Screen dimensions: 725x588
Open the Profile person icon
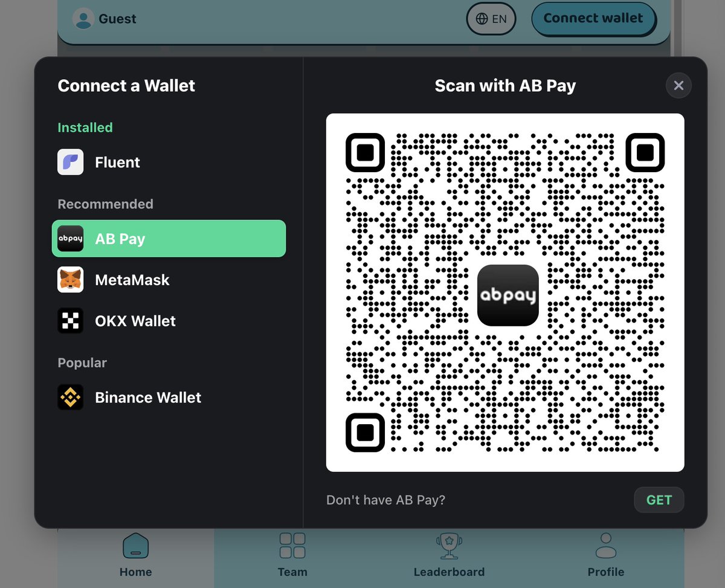pyautogui.click(x=606, y=546)
